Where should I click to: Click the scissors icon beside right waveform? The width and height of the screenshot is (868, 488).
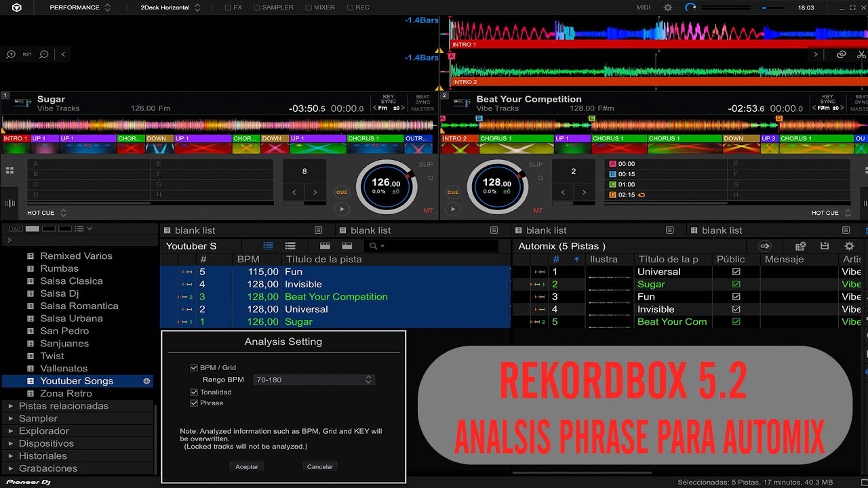pyautogui.click(x=861, y=54)
